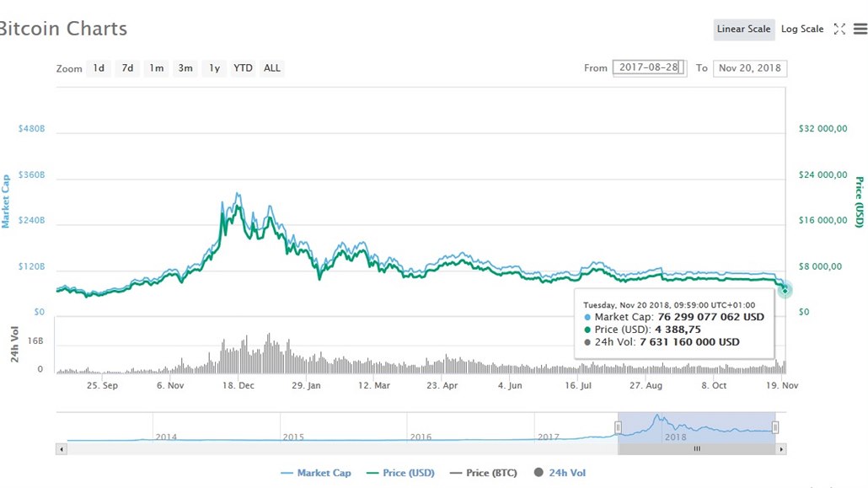Click 2017 in the navigator timeline
This screenshot has height=488, width=868.
[x=548, y=437]
